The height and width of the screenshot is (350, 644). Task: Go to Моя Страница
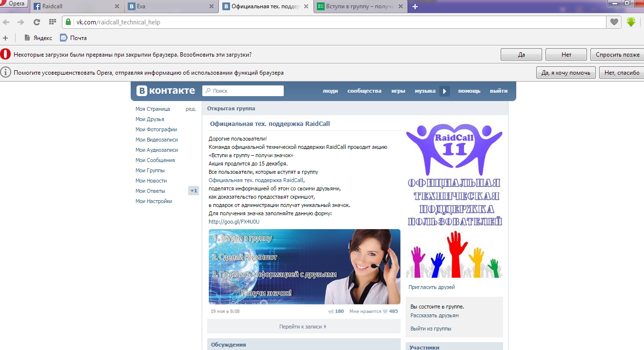[x=153, y=109]
